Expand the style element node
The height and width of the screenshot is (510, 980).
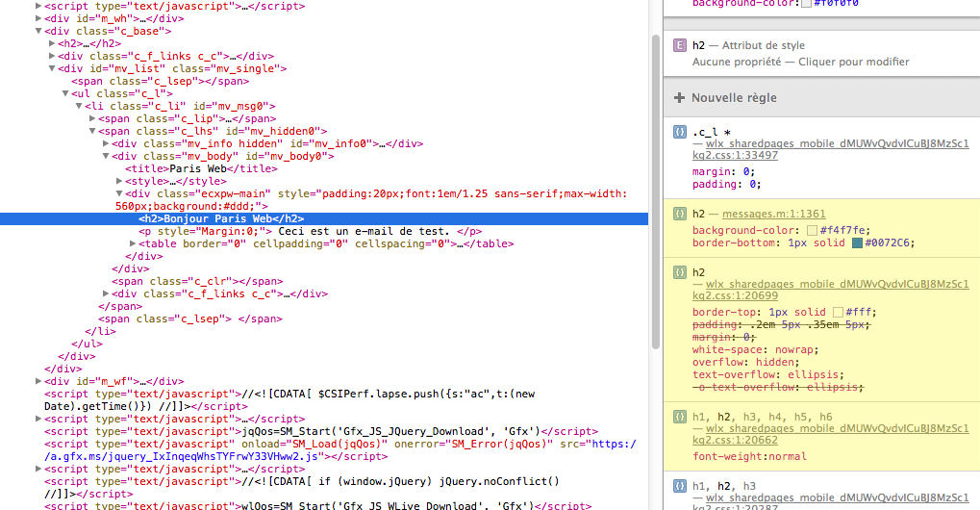[x=119, y=181]
